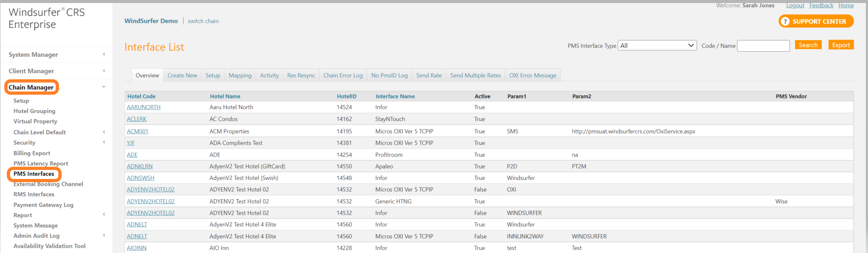Open the Send Multiple Rates tab
868x253 pixels.
click(475, 75)
